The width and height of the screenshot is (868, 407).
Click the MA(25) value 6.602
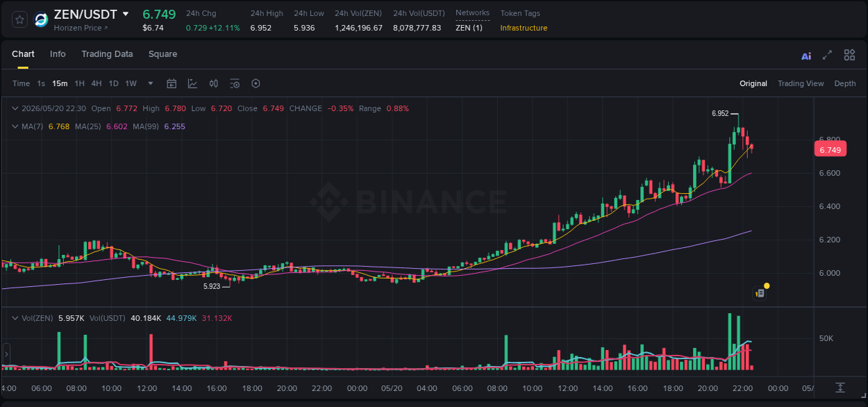pos(117,126)
